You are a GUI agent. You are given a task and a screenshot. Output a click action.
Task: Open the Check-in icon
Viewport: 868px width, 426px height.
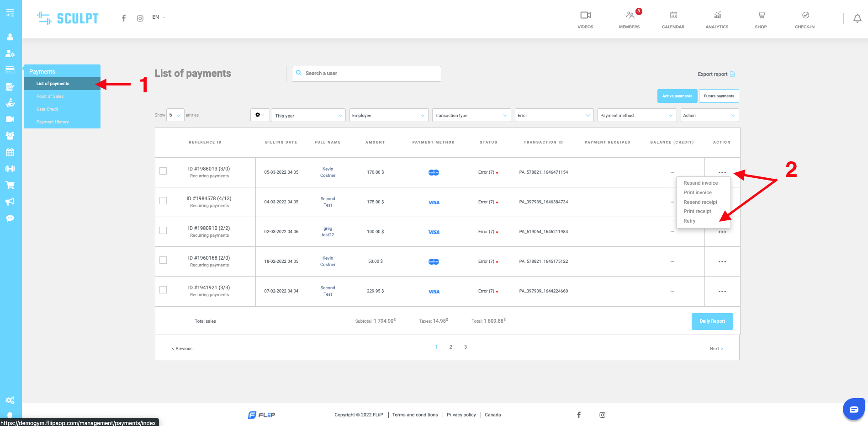tap(805, 16)
